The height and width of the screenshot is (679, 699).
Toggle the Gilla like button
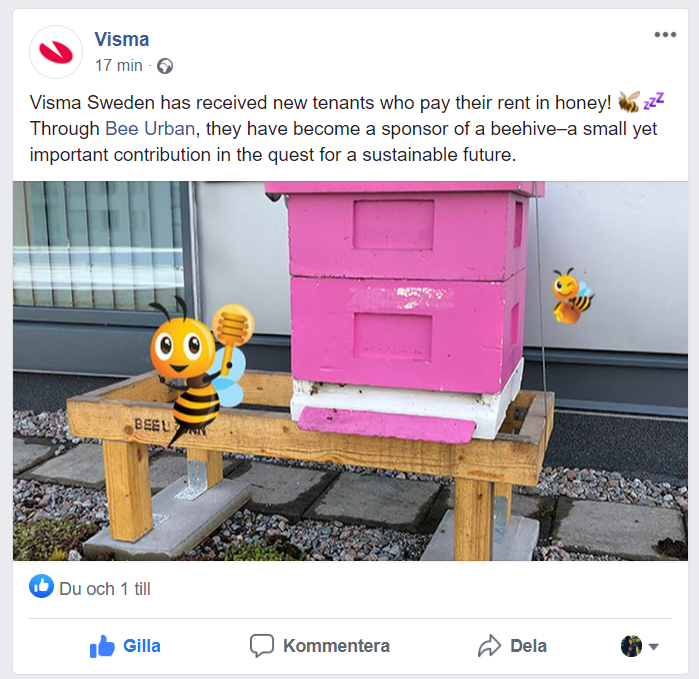coord(125,646)
